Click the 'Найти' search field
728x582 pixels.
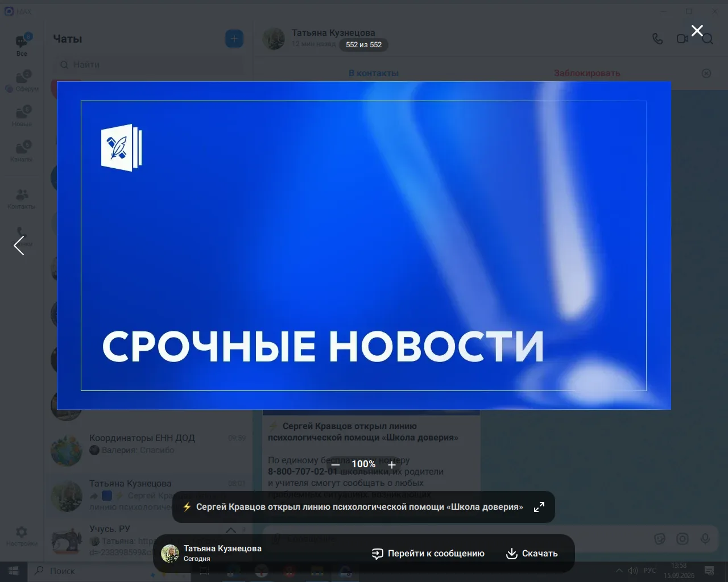pyautogui.click(x=148, y=65)
